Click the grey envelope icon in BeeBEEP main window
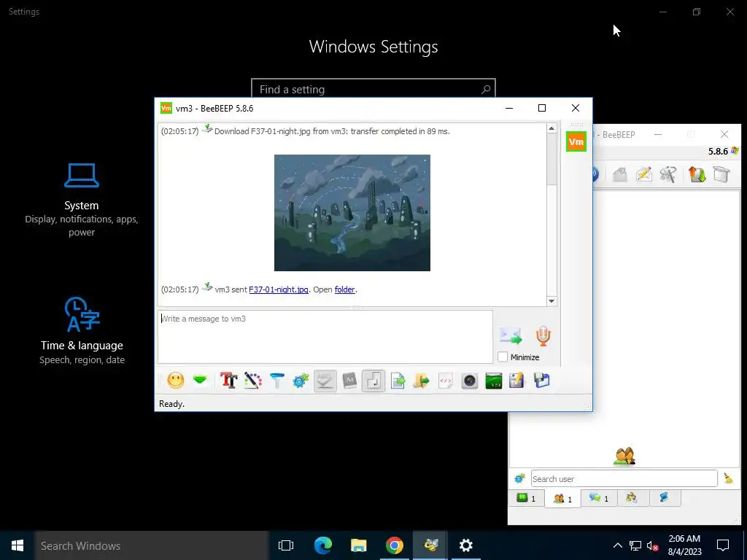Viewport: 747px width, 560px height. coord(619,174)
